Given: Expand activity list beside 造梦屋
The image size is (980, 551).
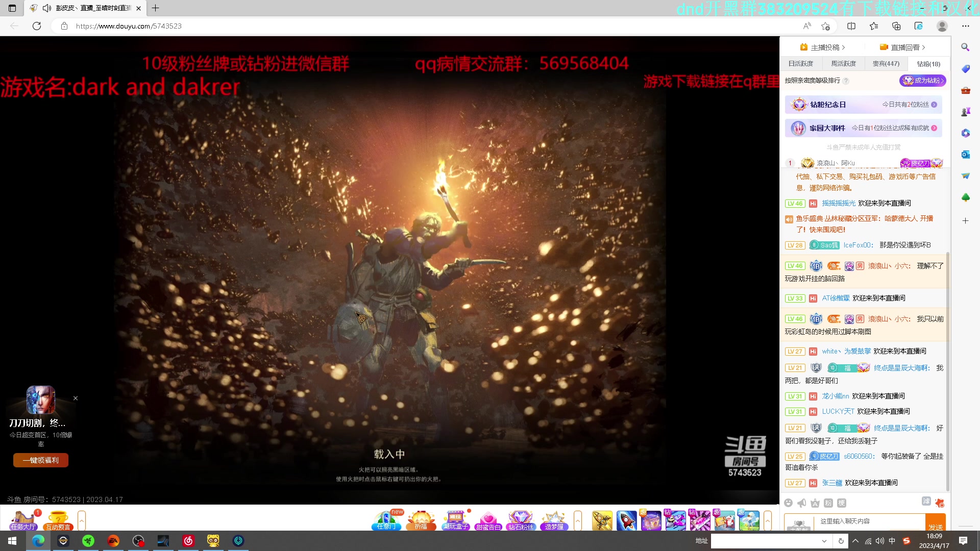Looking at the screenshot, I should pos(578,521).
